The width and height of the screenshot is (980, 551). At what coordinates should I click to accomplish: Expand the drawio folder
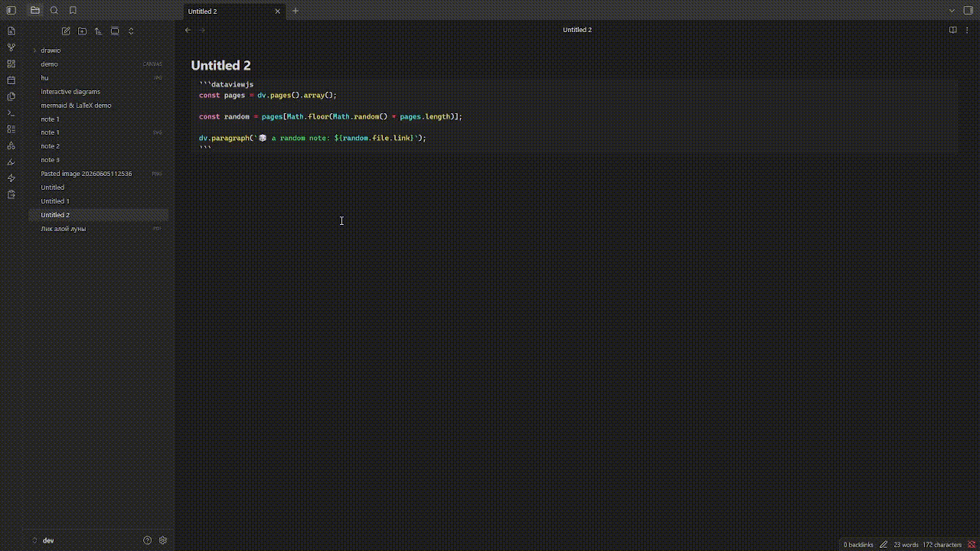click(99, 51)
